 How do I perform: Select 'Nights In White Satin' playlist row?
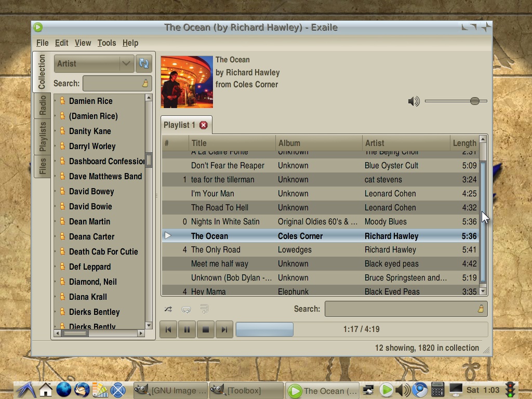tap(320, 221)
